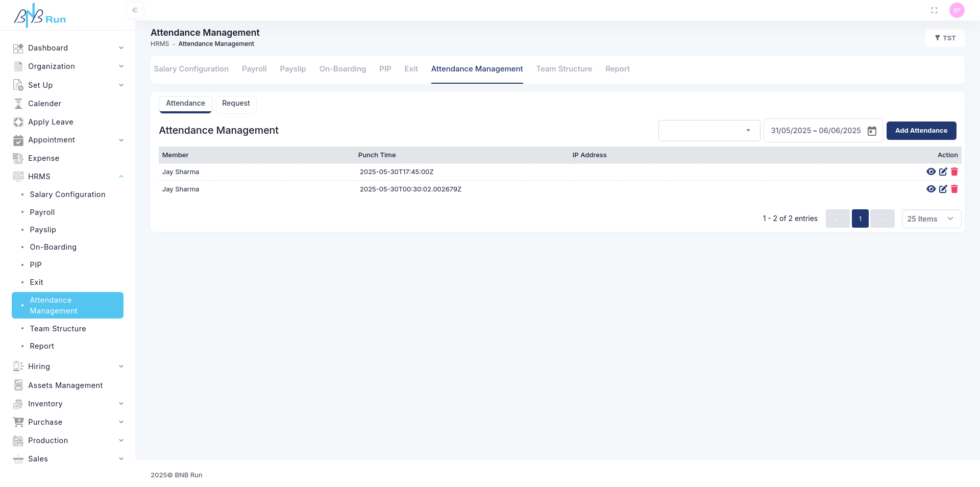Viewport: 980px width, 487px height.
Task: Delete the second Jay Sharma attendance record
Action: point(954,189)
